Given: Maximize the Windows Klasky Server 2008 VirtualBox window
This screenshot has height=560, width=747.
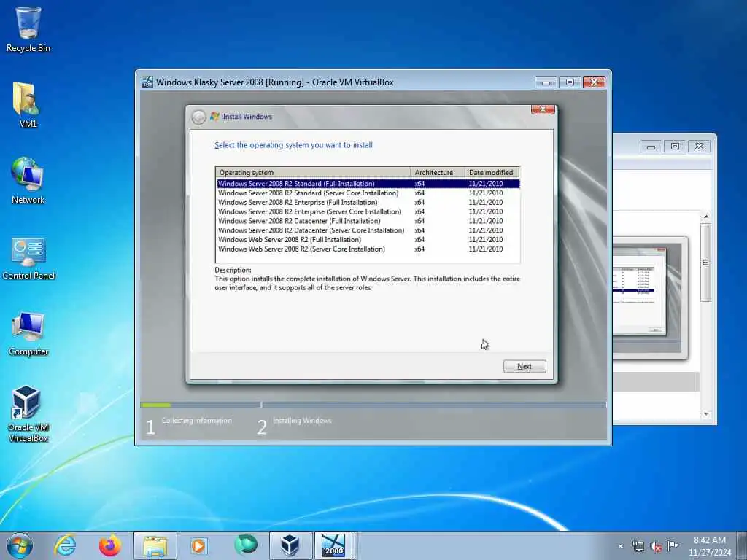Looking at the screenshot, I should (x=570, y=82).
